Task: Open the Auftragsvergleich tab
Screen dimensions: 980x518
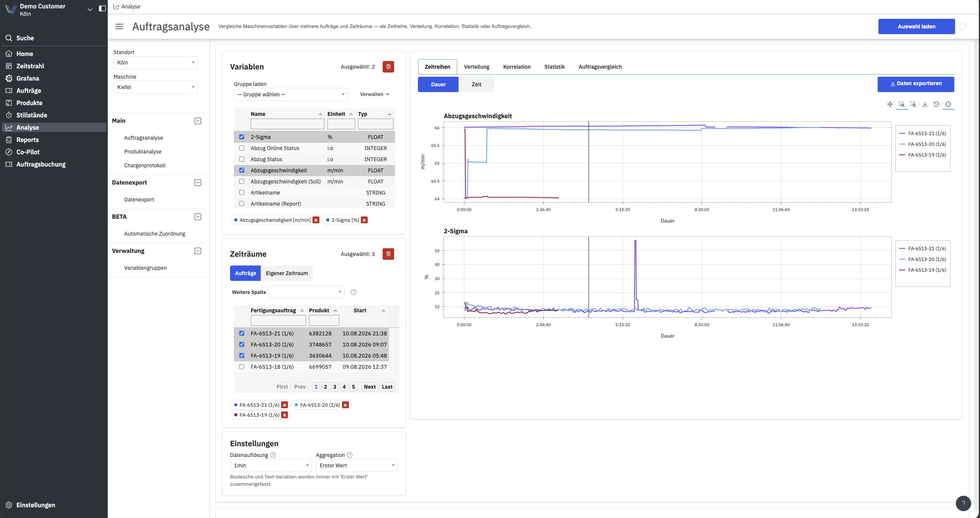Action: 600,67
